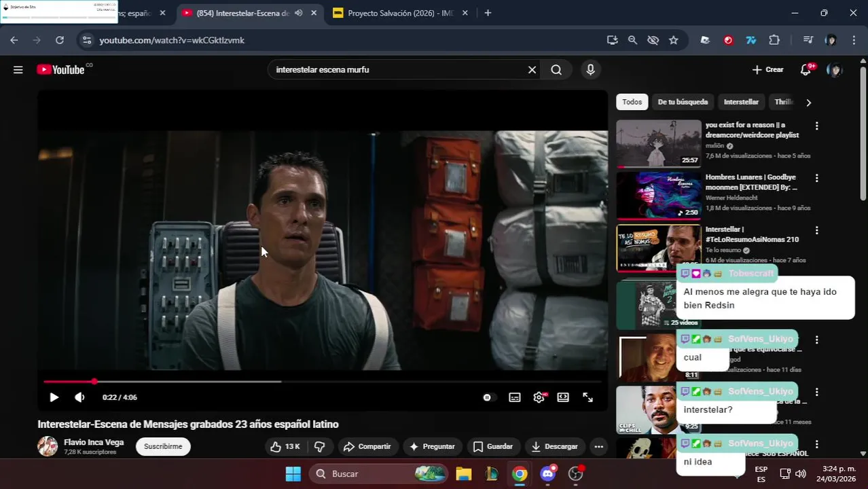Open the Flavio Inca Vega channel name link
The height and width of the screenshot is (489, 868).
pyautogui.click(x=94, y=442)
